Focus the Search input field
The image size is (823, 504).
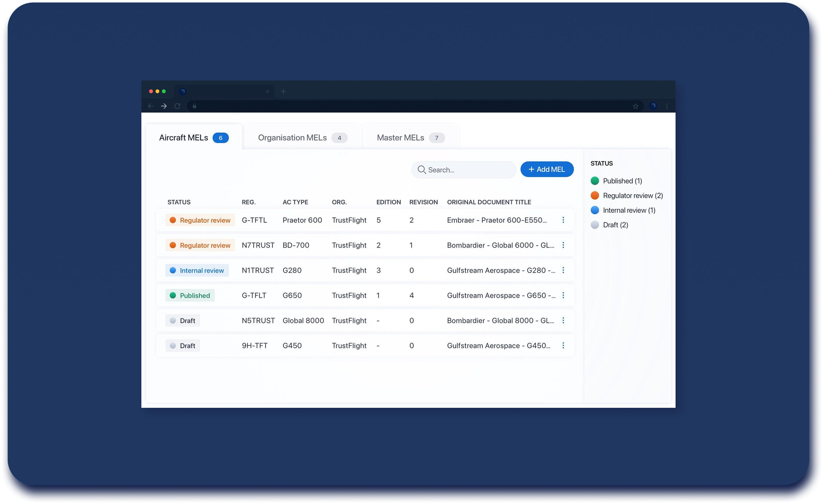463,170
